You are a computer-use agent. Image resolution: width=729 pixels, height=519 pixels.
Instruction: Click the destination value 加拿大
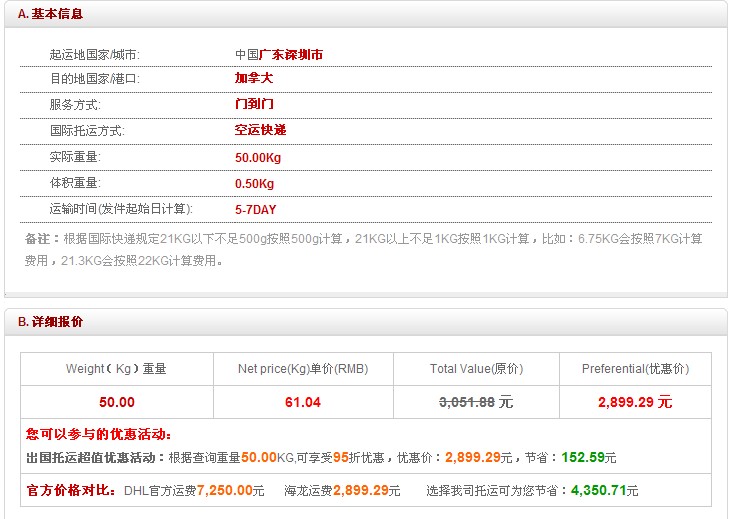[254, 78]
